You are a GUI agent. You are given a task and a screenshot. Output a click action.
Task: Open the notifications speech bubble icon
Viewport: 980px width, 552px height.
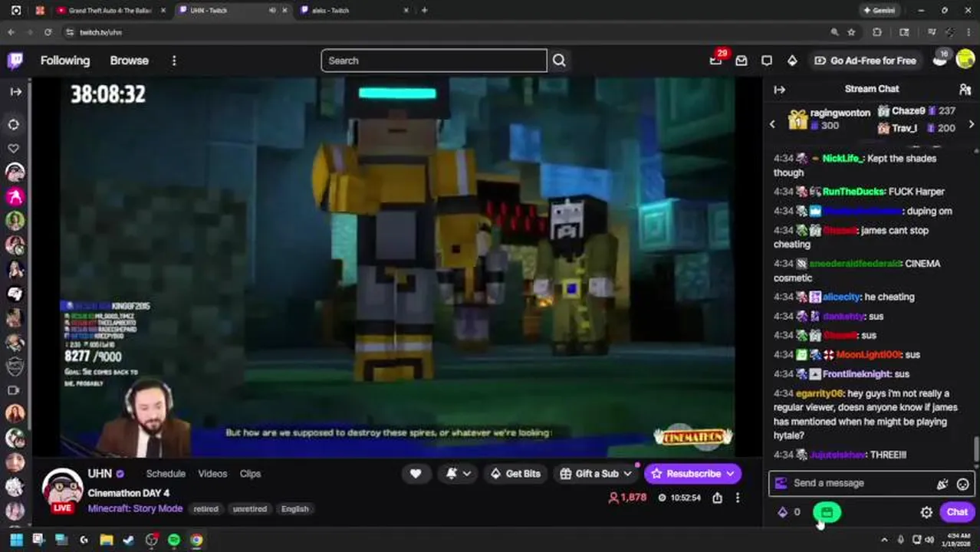coord(767,61)
